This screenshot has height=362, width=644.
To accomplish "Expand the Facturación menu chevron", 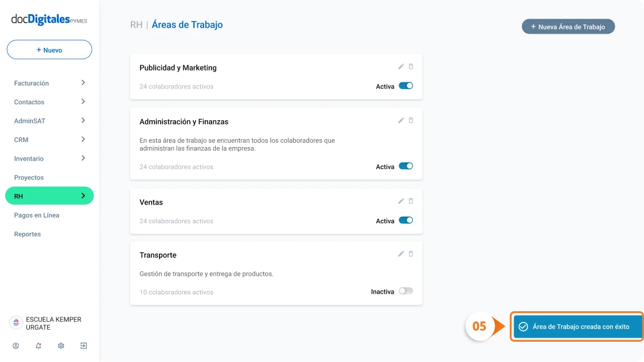I will coord(83,83).
